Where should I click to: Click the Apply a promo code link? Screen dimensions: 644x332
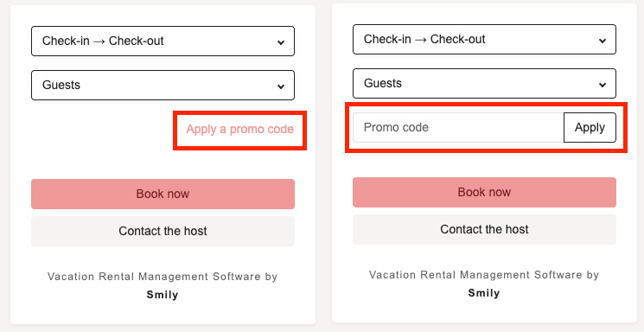click(239, 129)
